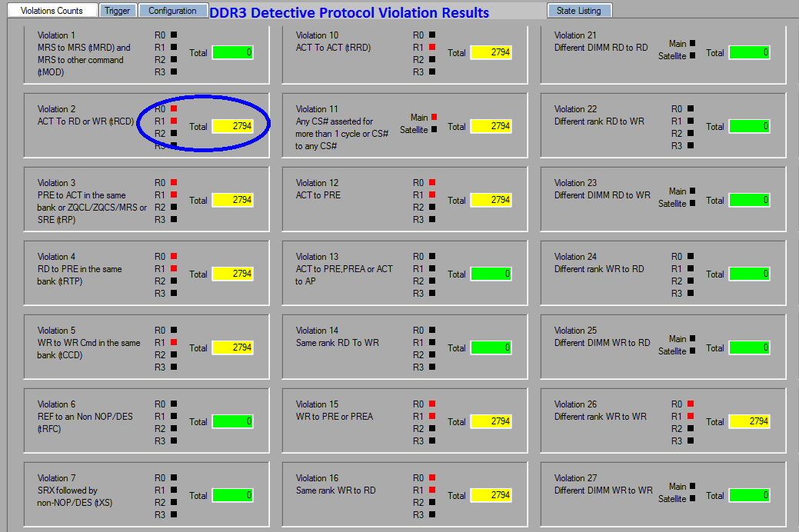799x532 pixels.
Task: Click the Violation 5 total field
Action: pyautogui.click(x=233, y=348)
